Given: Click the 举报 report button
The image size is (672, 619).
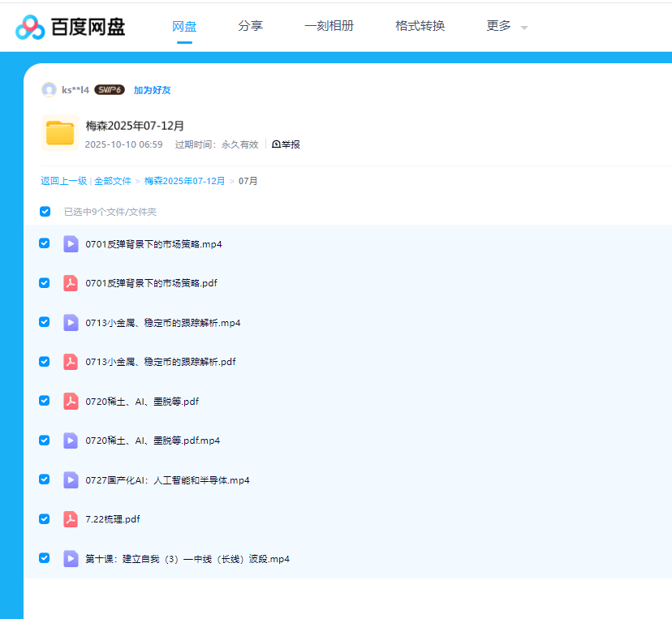Looking at the screenshot, I should (286, 144).
